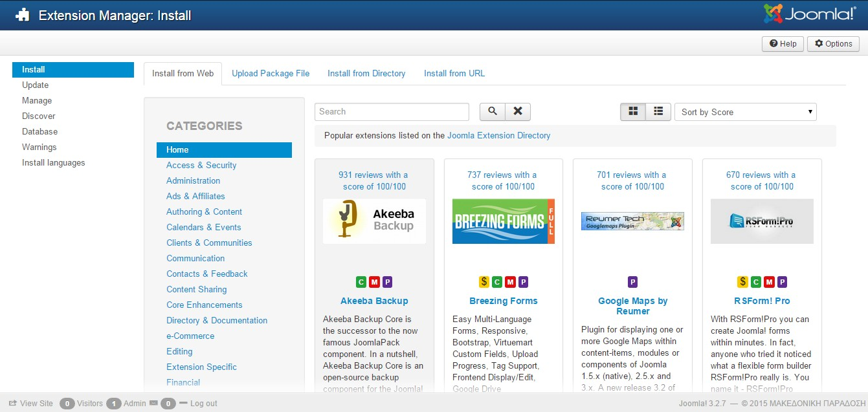Switch to Upload Package File tab
Viewport: 868px width, 412px height.
point(271,73)
